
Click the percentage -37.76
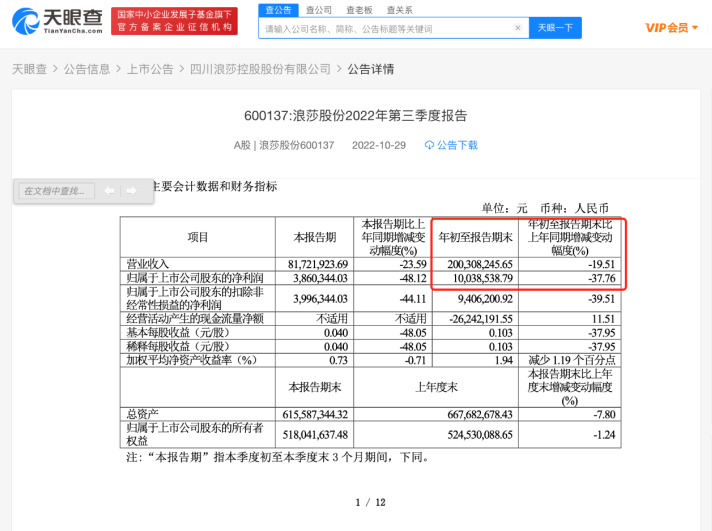(602, 278)
